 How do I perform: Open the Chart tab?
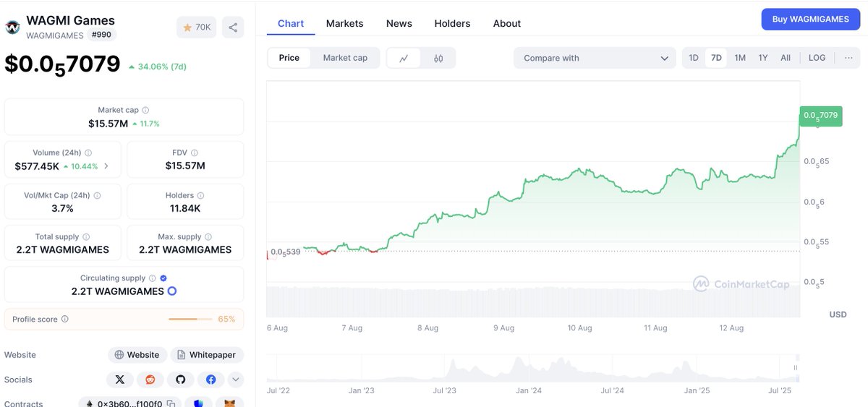(291, 23)
